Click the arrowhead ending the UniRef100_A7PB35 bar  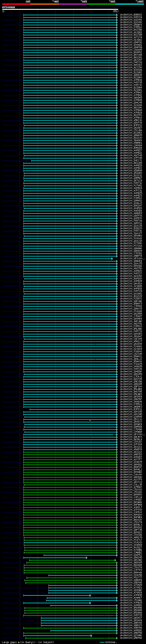[x=90, y=596]
